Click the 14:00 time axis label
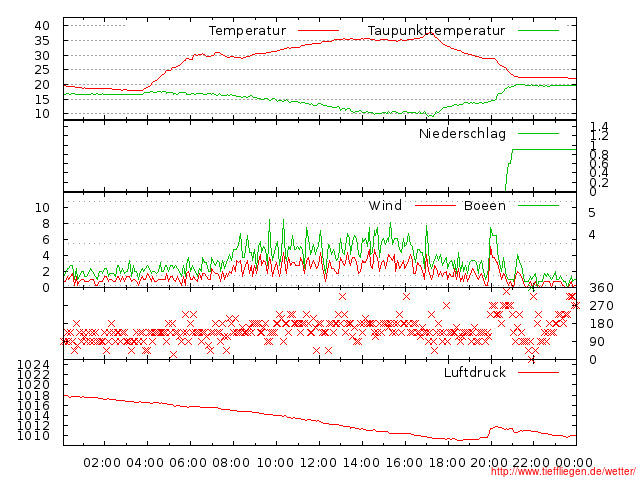Image resolution: width=640 pixels, height=480 pixels. point(361,463)
